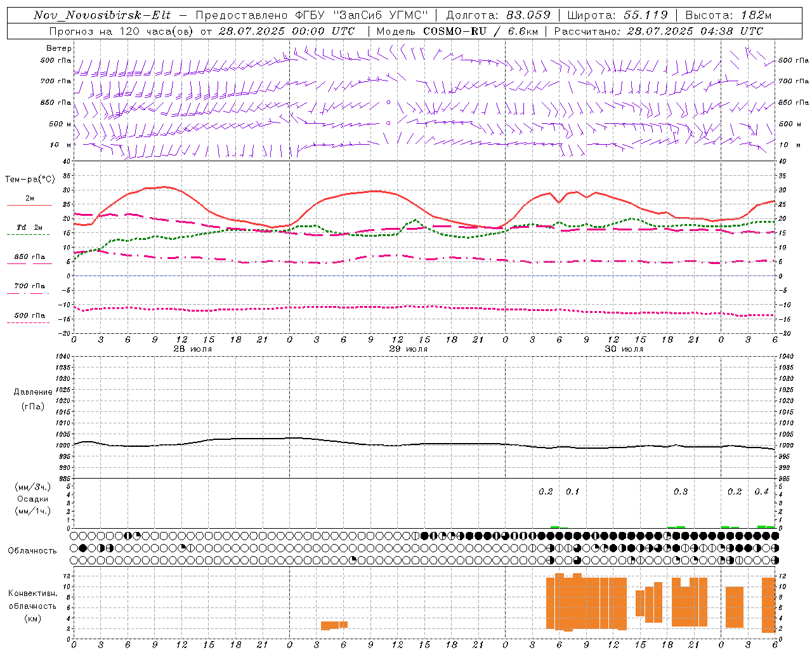Click the '0.3' precipitation amount value
This screenshot has height=650, width=812.
tap(681, 492)
